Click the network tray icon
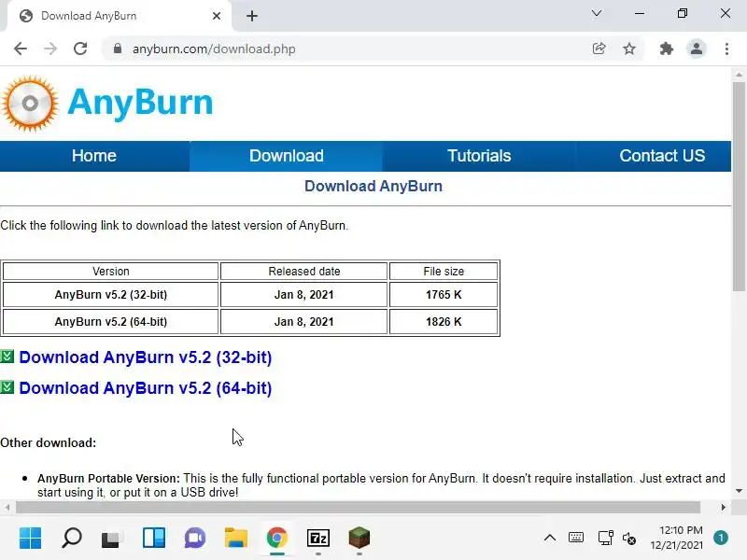Image resolution: width=747 pixels, height=560 pixels. (x=605, y=538)
